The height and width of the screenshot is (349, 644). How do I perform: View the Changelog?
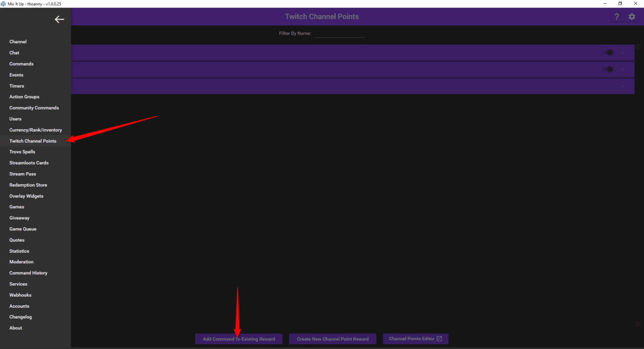click(x=21, y=317)
